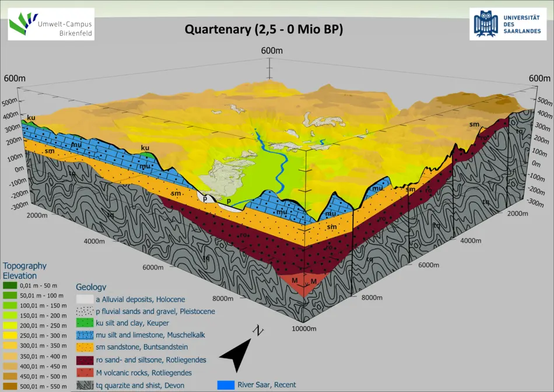Image resolution: width=554 pixels, height=392 pixels.
Task: Pick the ro Rotliegendes dark red swatch
Action: click(x=85, y=360)
